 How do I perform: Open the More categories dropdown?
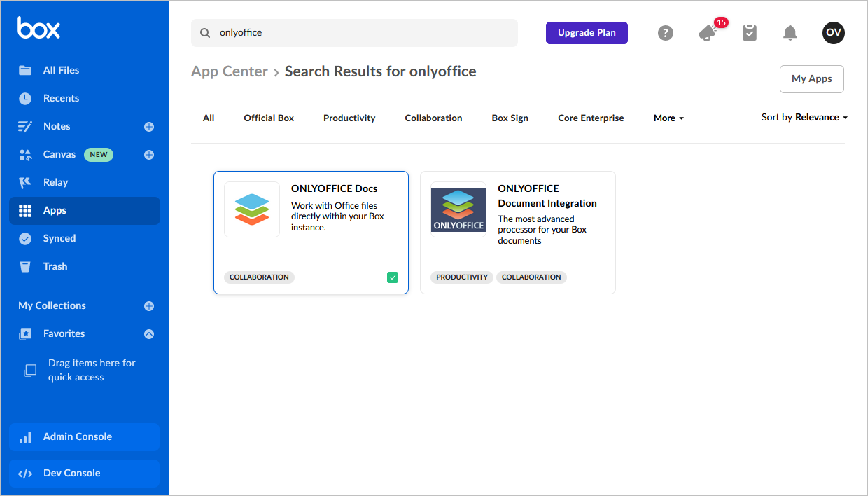[668, 118]
